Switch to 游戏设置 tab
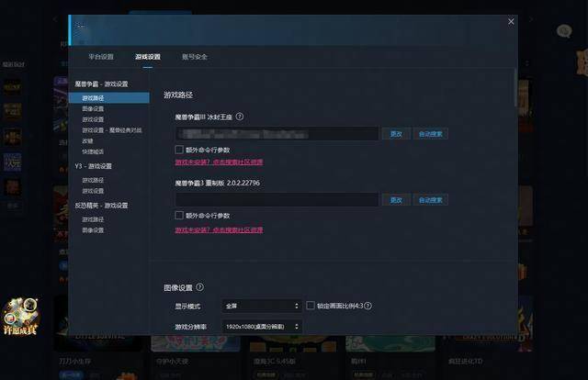This screenshot has width=588, height=380. pyautogui.click(x=148, y=57)
